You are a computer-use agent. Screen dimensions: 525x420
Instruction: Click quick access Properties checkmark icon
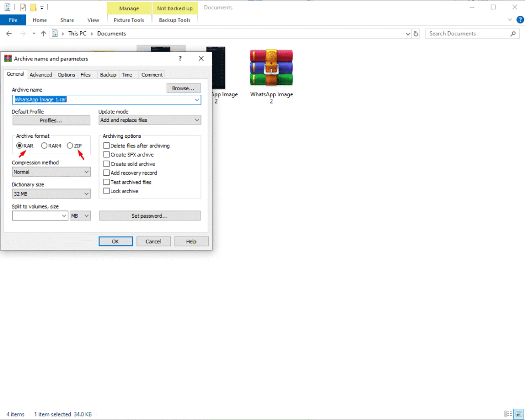tap(23, 7)
